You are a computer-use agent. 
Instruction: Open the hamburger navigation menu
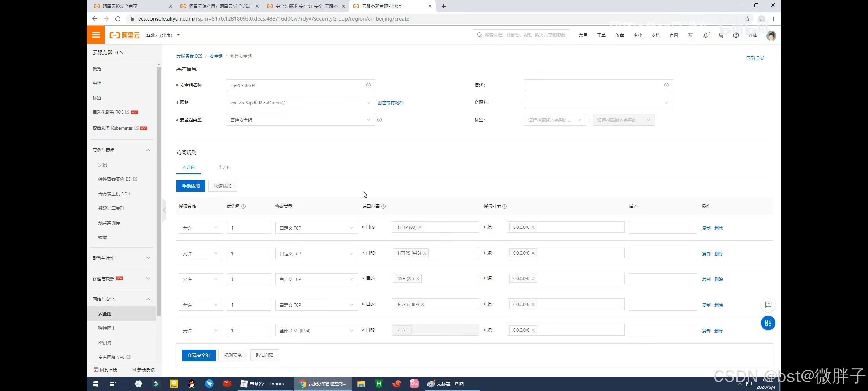(x=96, y=35)
